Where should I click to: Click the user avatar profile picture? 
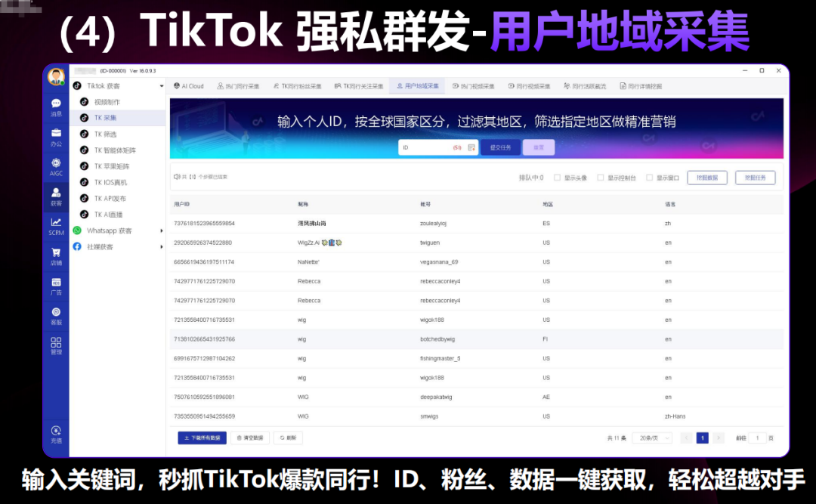[56, 76]
